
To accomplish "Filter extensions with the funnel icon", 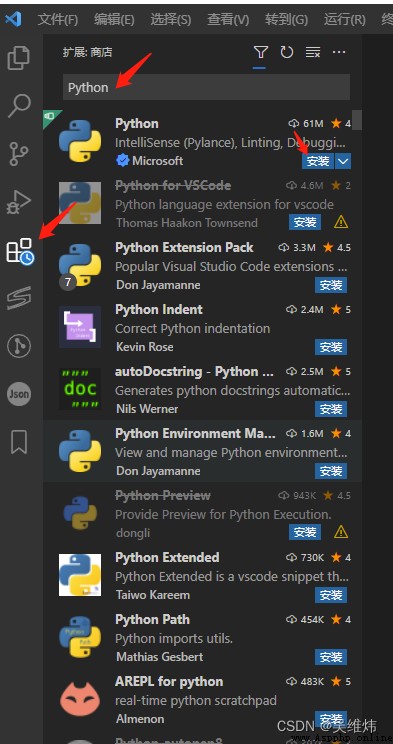I will (x=261, y=52).
